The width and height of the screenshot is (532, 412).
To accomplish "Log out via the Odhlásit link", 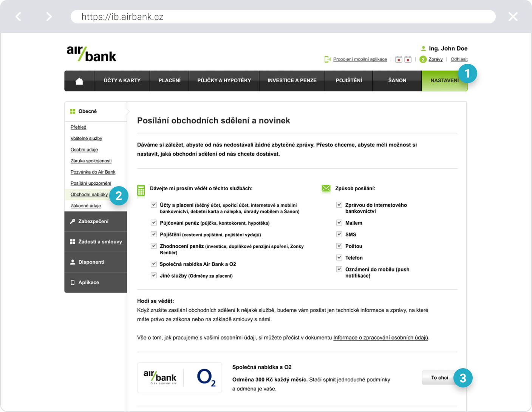I will tap(459, 59).
